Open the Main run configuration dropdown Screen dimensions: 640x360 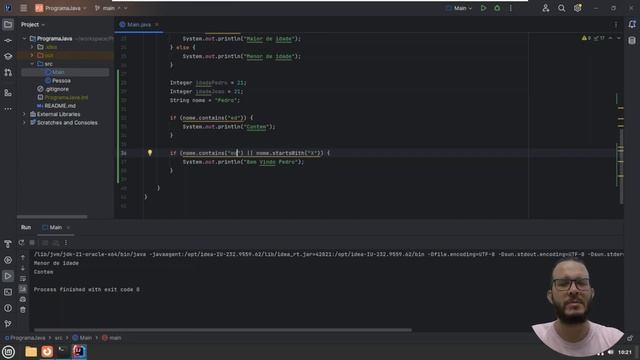click(459, 8)
